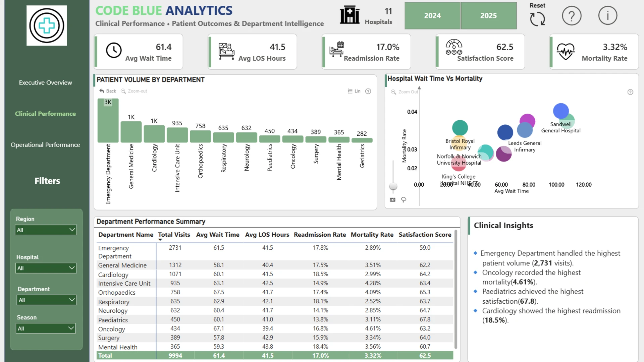
Task: Expand the Region dropdown
Action: click(46, 230)
